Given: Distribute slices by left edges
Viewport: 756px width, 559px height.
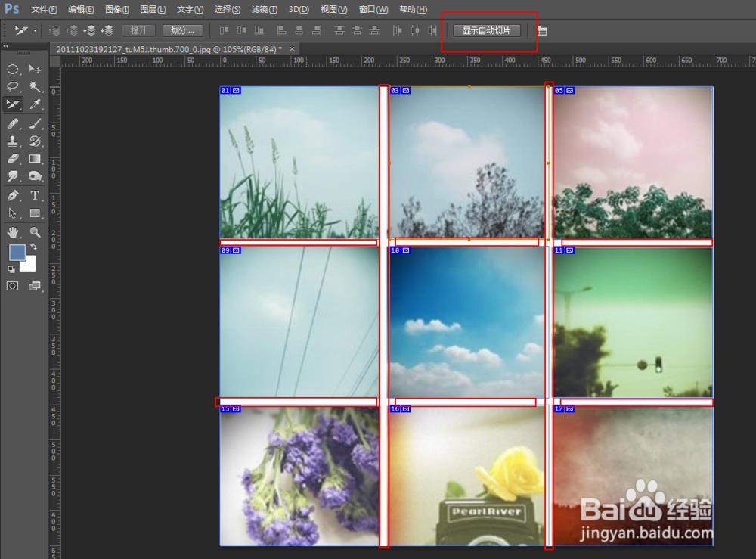Looking at the screenshot, I should [x=397, y=31].
